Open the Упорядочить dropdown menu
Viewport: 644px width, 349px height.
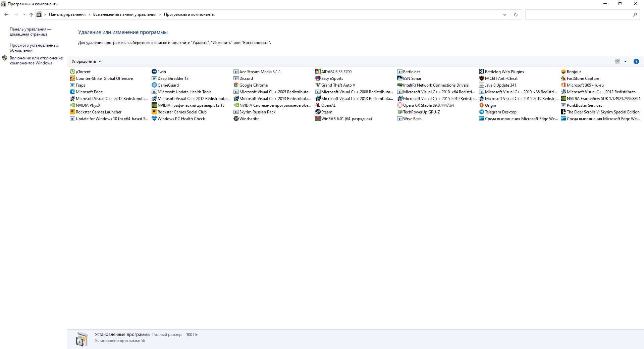(86, 61)
